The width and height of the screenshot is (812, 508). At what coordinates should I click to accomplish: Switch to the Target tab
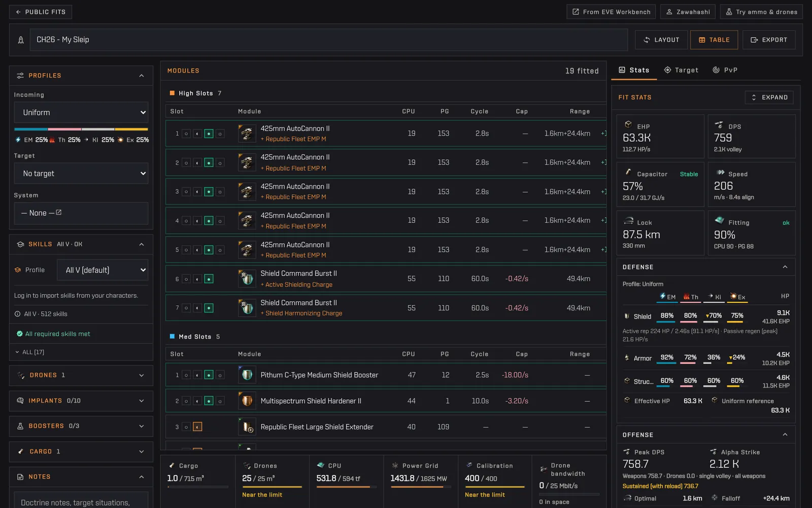pyautogui.click(x=681, y=70)
